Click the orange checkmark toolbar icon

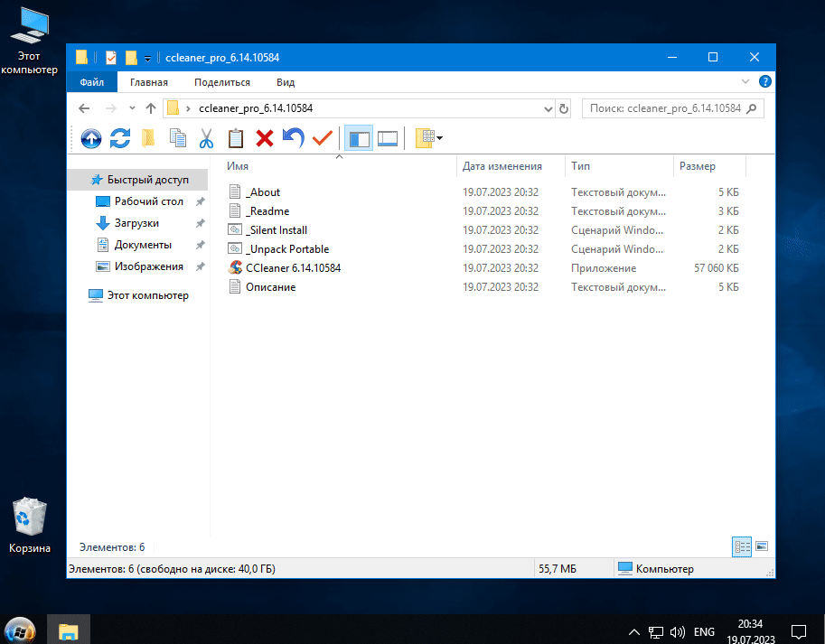[322, 137]
